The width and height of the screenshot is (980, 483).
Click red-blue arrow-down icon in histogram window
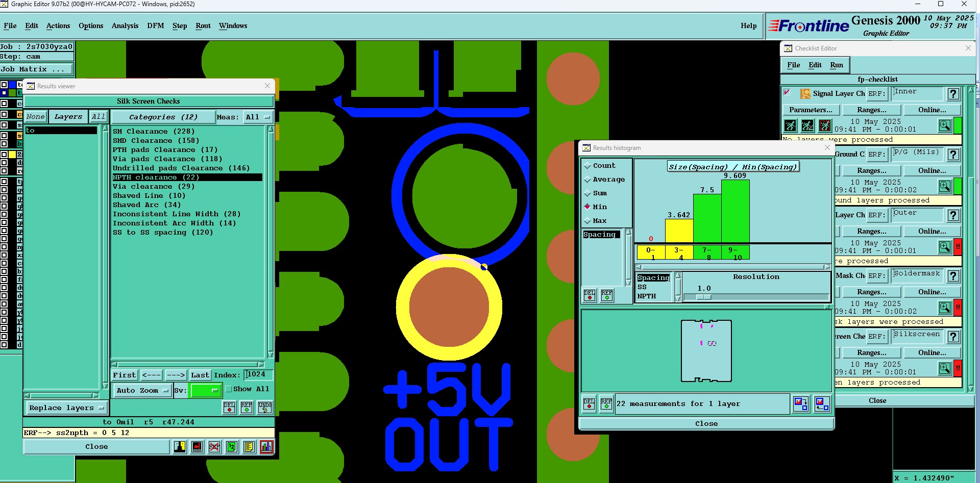coord(801,404)
